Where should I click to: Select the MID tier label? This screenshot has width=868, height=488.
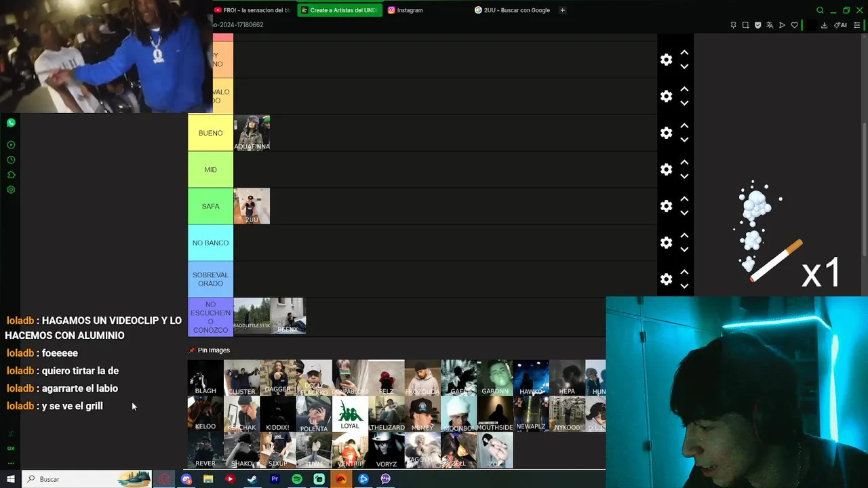pyautogui.click(x=210, y=169)
